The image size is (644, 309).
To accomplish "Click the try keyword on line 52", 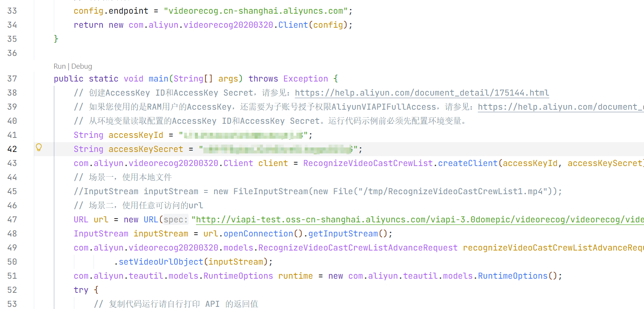I will click(81, 290).
